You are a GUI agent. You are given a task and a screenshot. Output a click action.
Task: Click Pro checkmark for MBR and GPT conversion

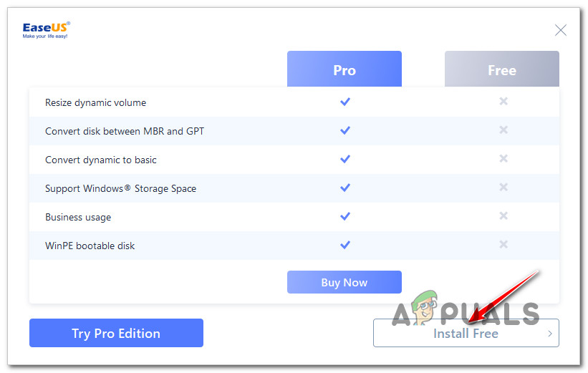tap(345, 130)
